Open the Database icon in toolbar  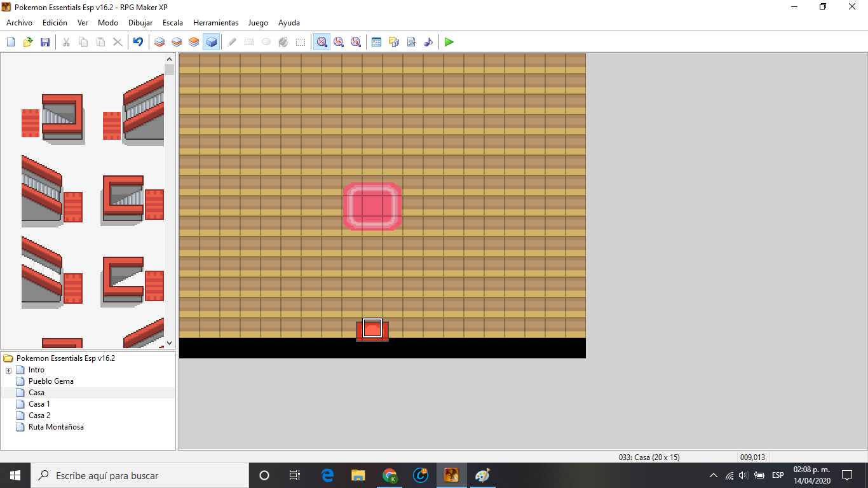(x=376, y=42)
